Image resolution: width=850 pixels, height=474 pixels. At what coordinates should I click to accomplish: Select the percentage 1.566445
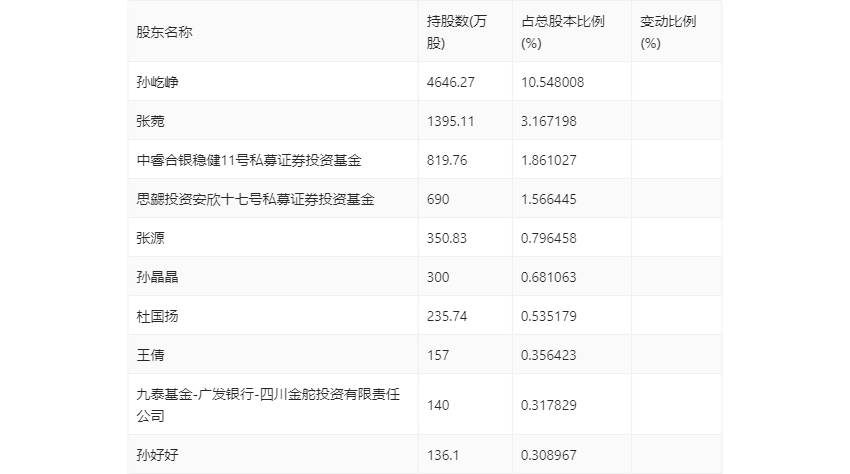pos(549,199)
